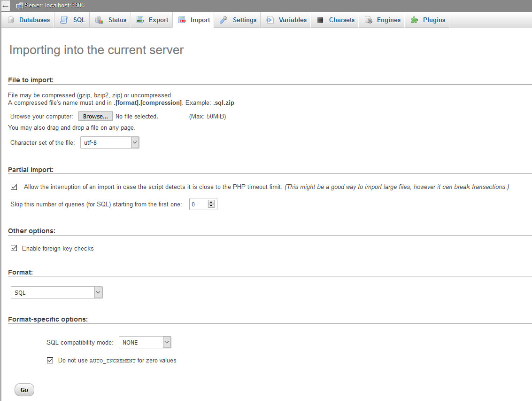Uncheck Enable foreign key checks

14,248
